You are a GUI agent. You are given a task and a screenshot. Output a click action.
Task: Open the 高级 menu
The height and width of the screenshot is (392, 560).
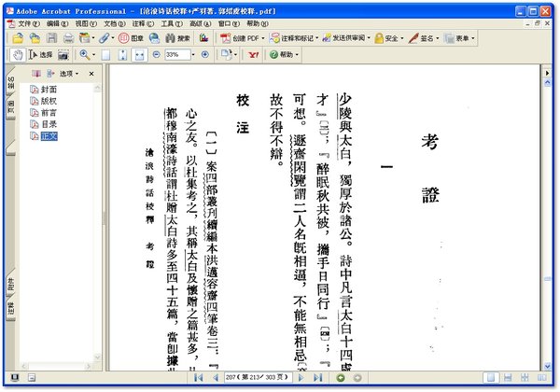tap(200, 24)
